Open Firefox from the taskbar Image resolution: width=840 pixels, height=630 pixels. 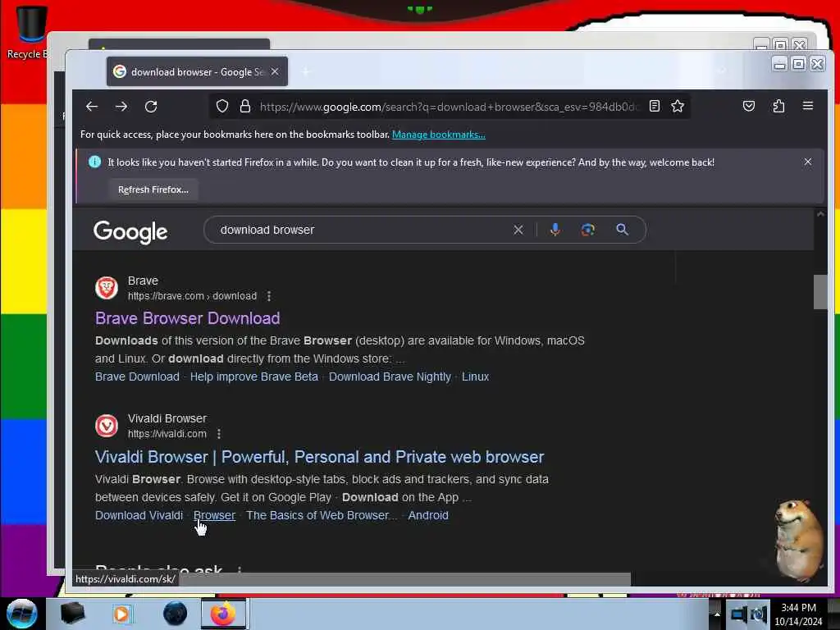(x=223, y=614)
